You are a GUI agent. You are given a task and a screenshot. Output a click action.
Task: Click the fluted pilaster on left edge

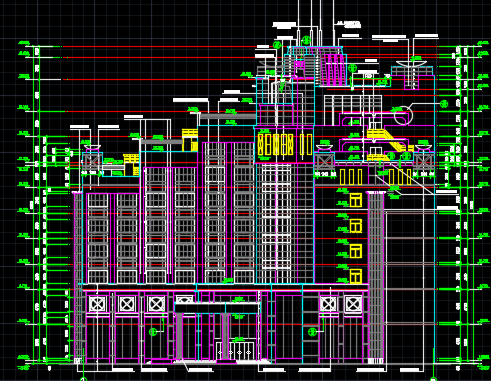point(78,277)
